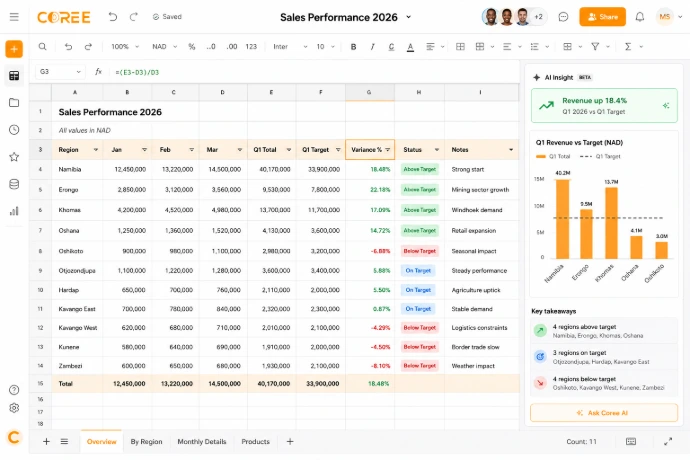
Task: Toggle bold formatting
Action: tap(353, 46)
